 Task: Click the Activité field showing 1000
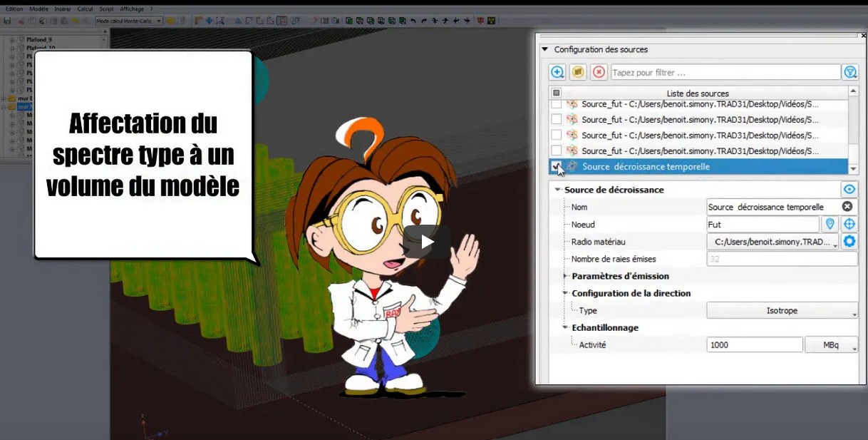(x=755, y=344)
